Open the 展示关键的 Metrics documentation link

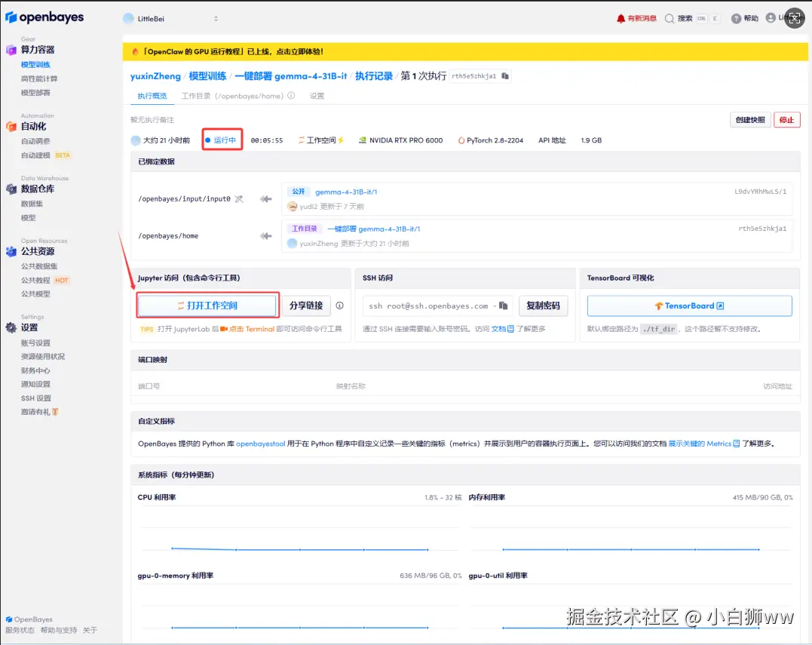click(x=699, y=444)
